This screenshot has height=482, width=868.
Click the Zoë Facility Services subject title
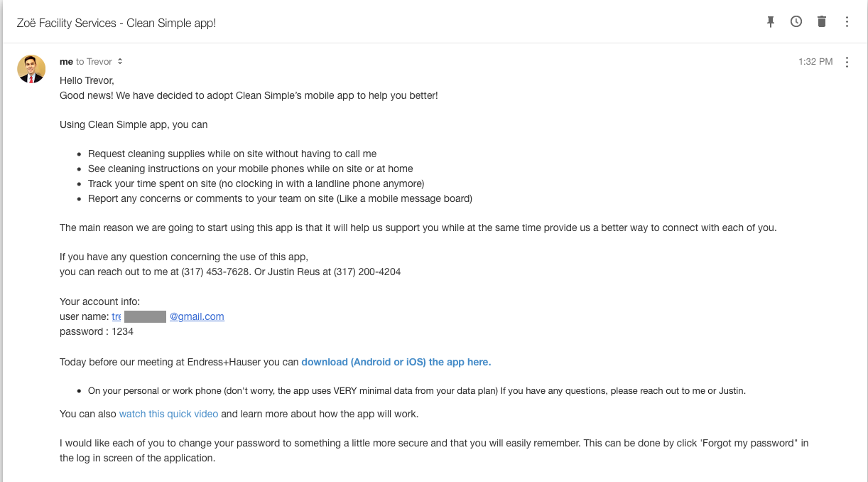[x=116, y=23]
